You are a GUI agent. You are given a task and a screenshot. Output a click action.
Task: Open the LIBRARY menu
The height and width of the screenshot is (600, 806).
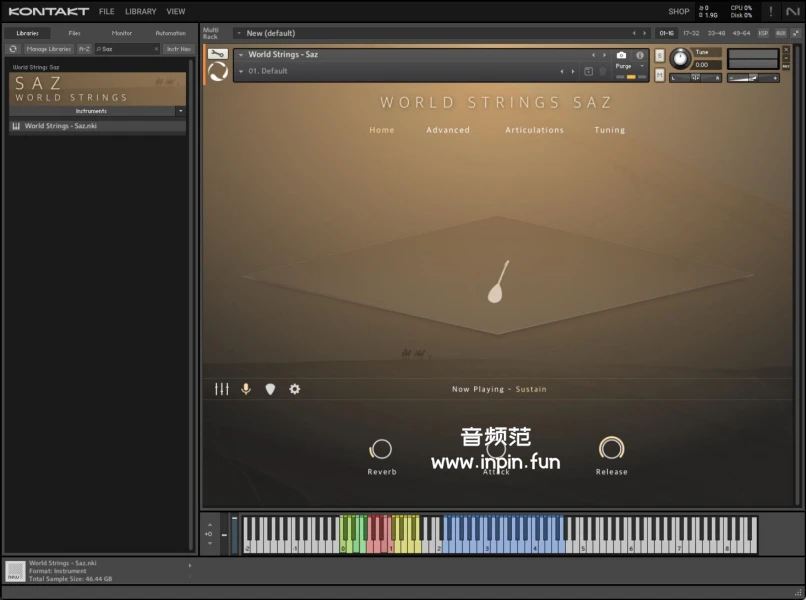140,11
